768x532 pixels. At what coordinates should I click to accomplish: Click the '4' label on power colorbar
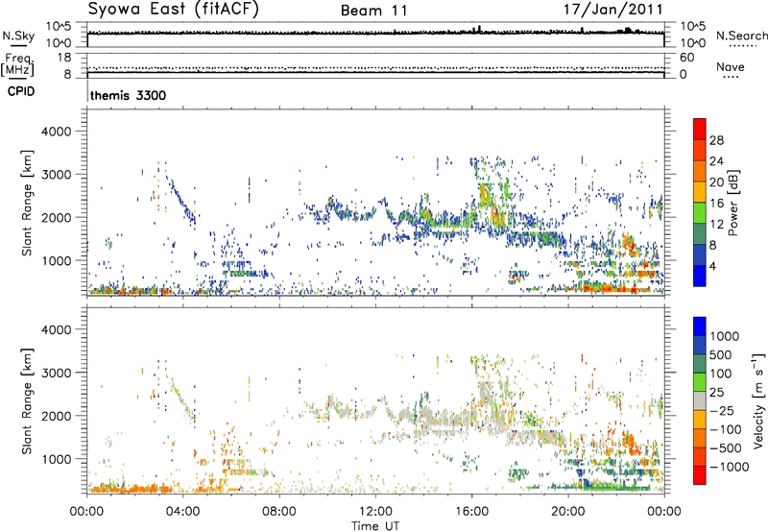pyautogui.click(x=713, y=266)
